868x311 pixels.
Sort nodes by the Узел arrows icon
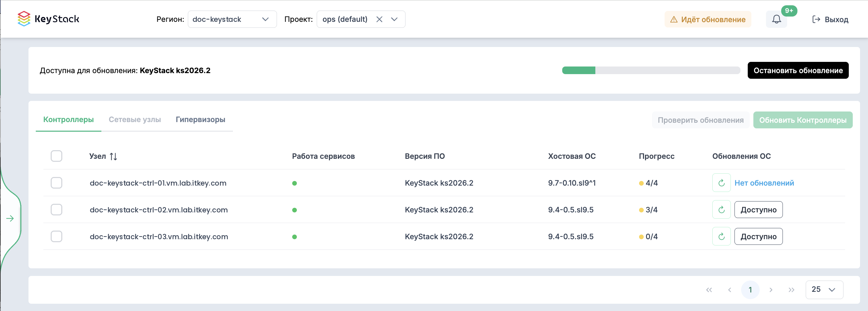pos(113,156)
